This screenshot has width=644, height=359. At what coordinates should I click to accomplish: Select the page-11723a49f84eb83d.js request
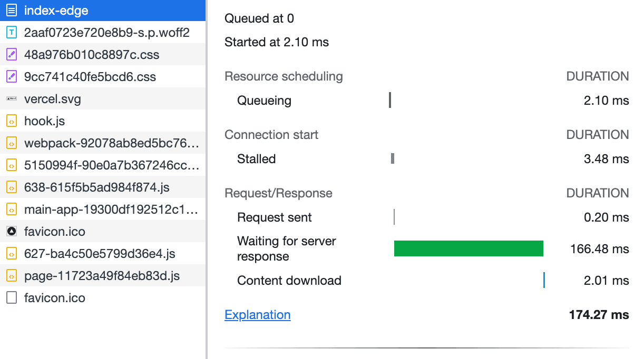click(102, 276)
